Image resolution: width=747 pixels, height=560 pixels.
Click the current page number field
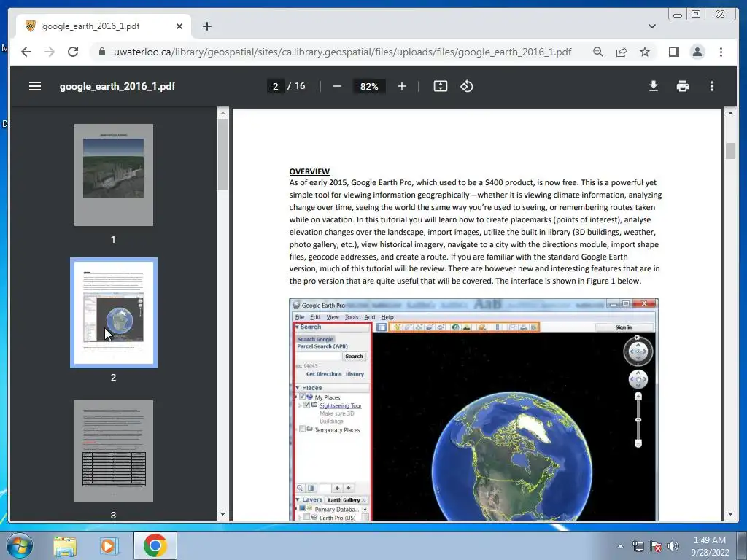pyautogui.click(x=275, y=86)
